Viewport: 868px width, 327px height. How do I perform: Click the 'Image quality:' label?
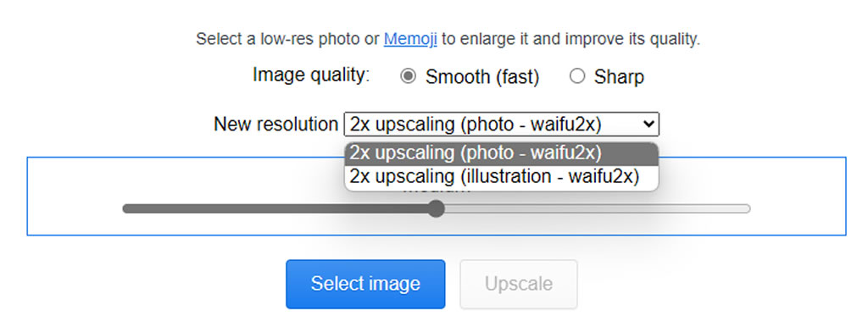pyautogui.click(x=311, y=75)
